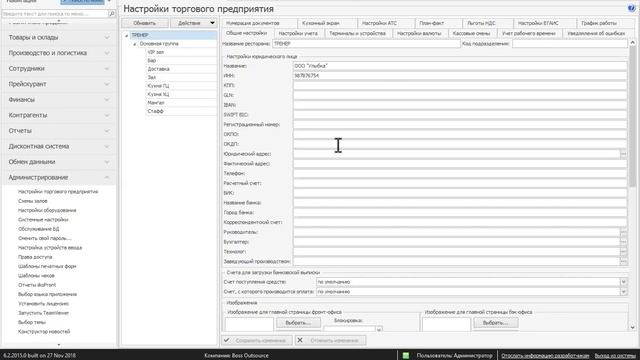This screenshot has height=360, width=640.
Task: Switch to План-факт tab
Action: (x=432, y=23)
